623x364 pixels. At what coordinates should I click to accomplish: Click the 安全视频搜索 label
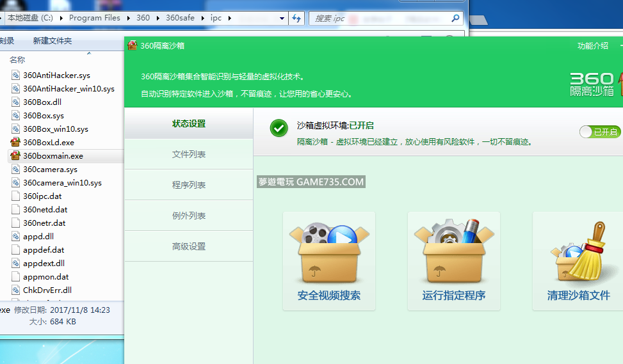[x=329, y=296]
